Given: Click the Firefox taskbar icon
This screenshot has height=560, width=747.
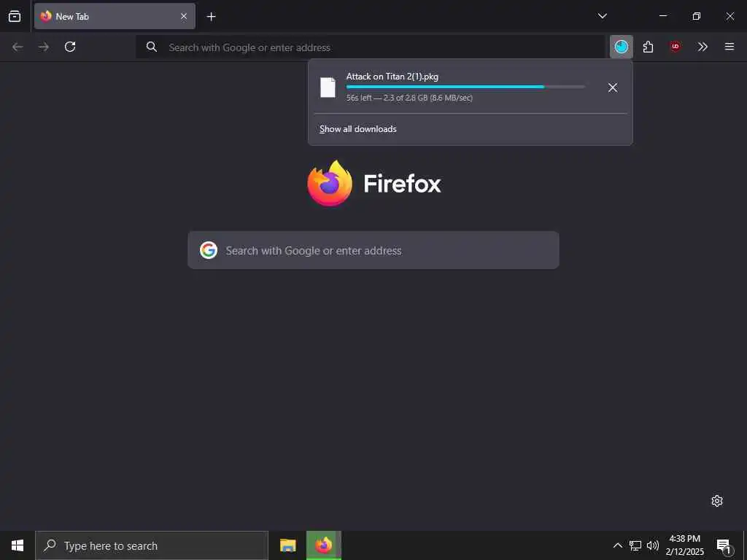Looking at the screenshot, I should click(x=323, y=545).
